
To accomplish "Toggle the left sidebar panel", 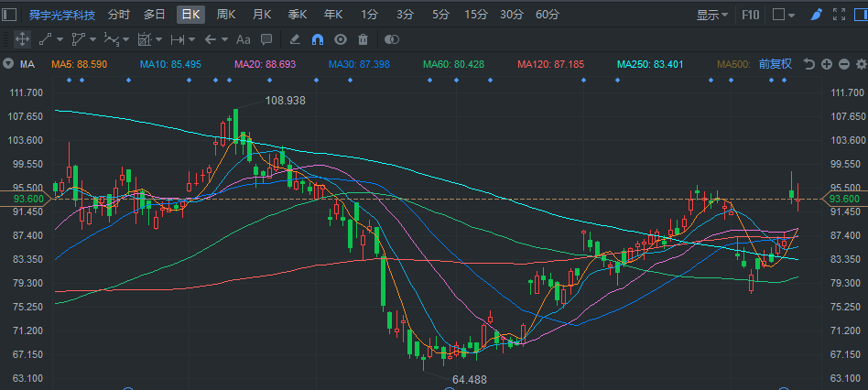I will (10, 15).
